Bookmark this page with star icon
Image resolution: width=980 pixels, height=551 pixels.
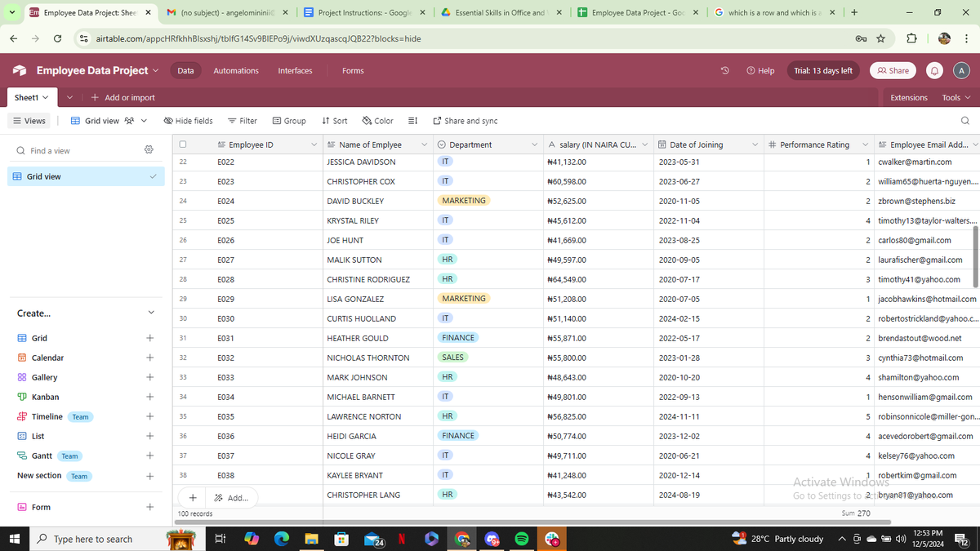click(x=881, y=38)
